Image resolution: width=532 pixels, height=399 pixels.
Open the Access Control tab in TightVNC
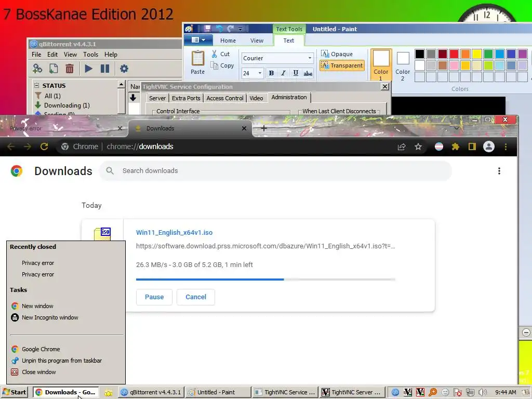point(224,98)
